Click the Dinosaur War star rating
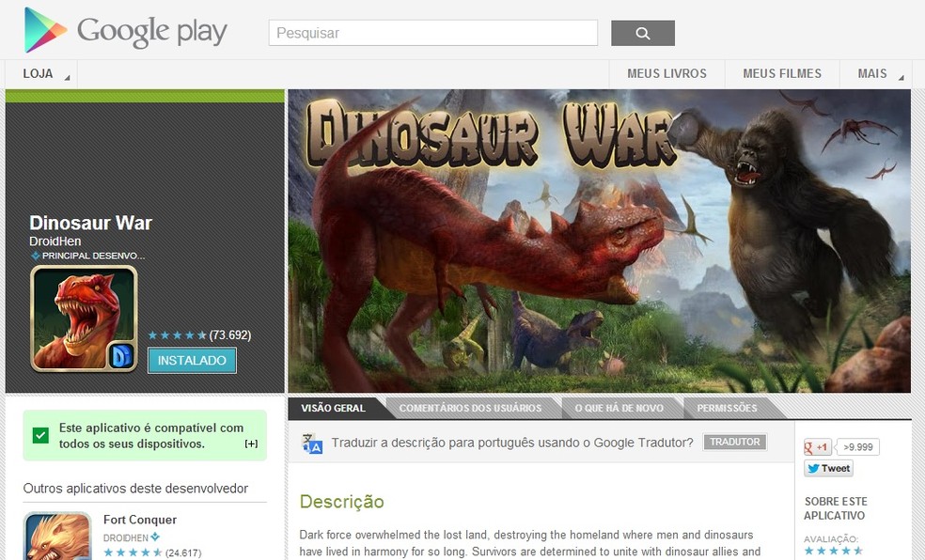Screen dimensions: 925x560 tap(177, 335)
